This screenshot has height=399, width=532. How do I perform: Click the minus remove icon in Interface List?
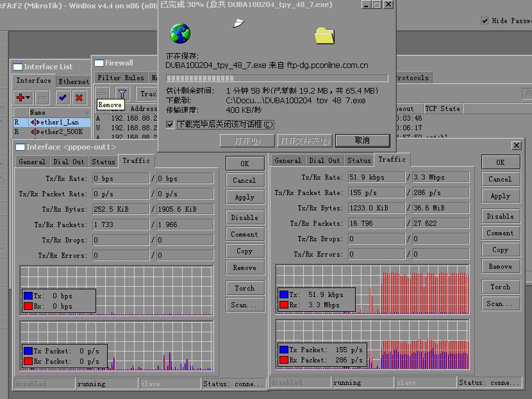pyautogui.click(x=42, y=98)
